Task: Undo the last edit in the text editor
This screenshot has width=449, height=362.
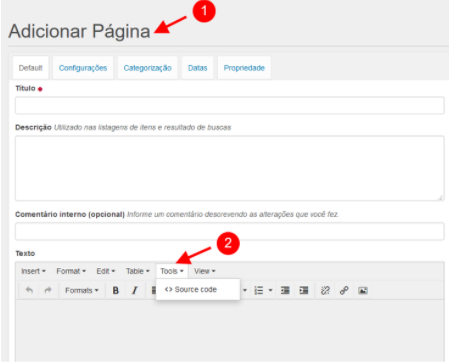Action: [29, 290]
